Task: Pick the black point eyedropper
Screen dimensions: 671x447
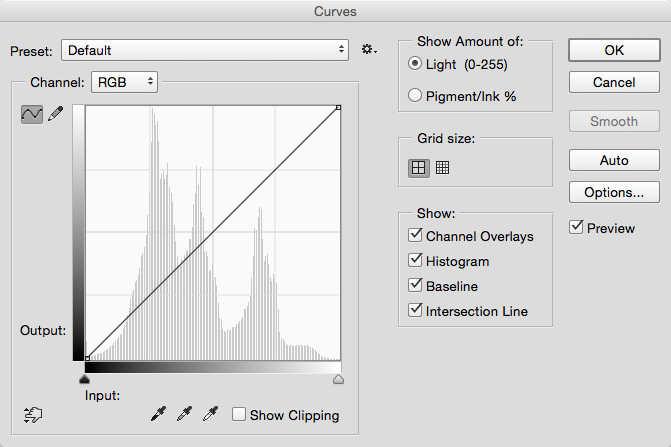Action: tap(158, 414)
